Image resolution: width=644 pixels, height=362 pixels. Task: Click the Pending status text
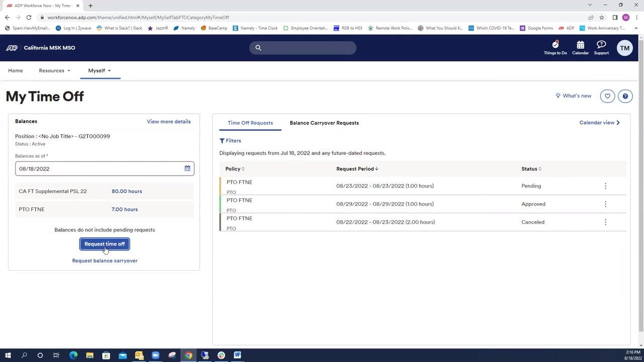click(531, 186)
